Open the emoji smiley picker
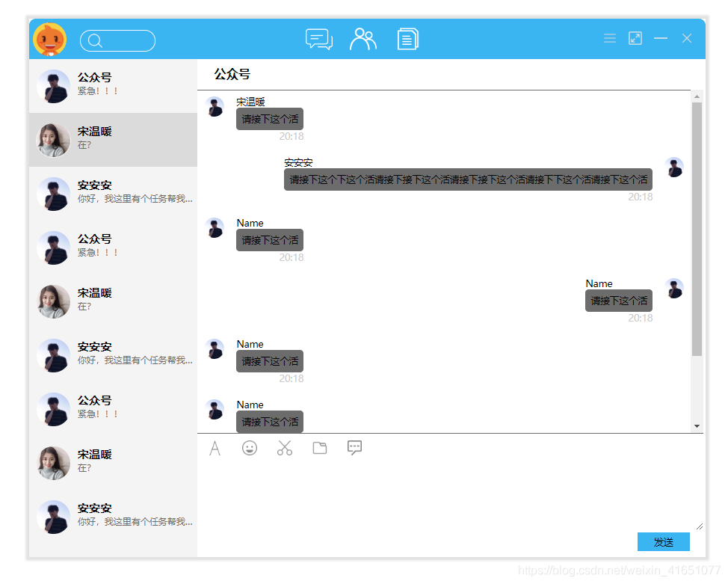The width and height of the screenshot is (728, 584). (x=250, y=448)
